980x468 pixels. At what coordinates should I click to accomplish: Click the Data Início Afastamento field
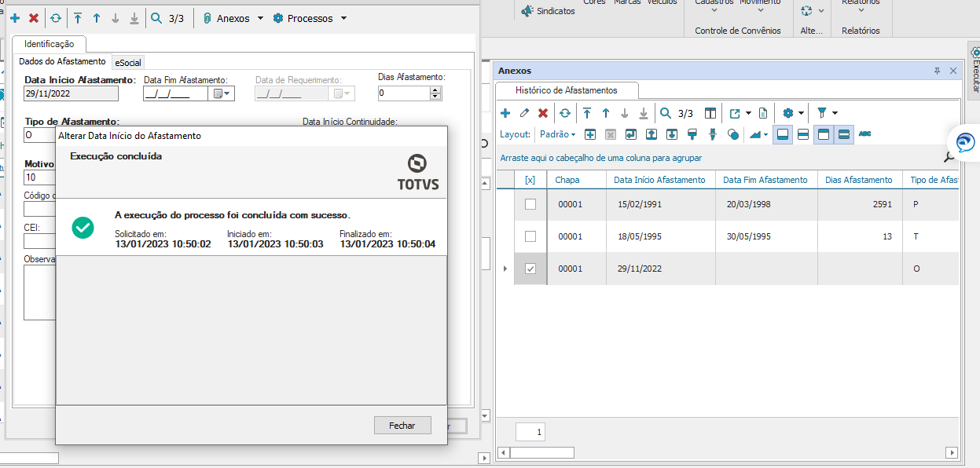pos(71,93)
